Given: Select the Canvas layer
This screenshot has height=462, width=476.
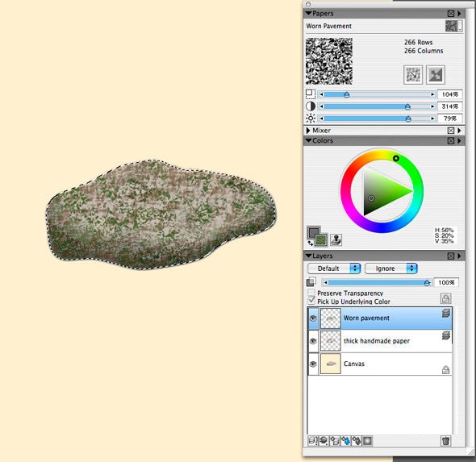Looking at the screenshot, I should 379,364.
